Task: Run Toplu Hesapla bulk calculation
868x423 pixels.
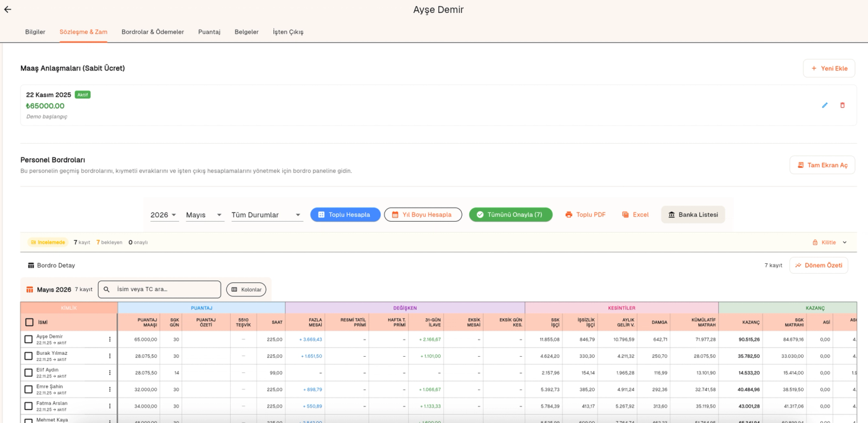Action: 345,215
